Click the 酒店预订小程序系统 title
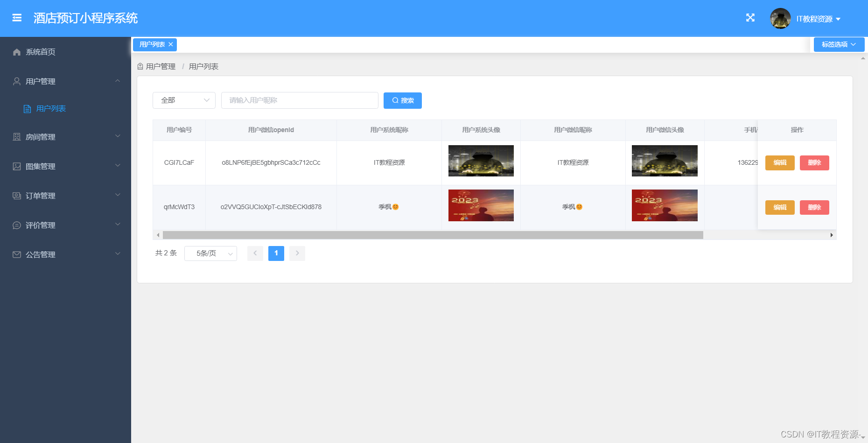 [85, 18]
